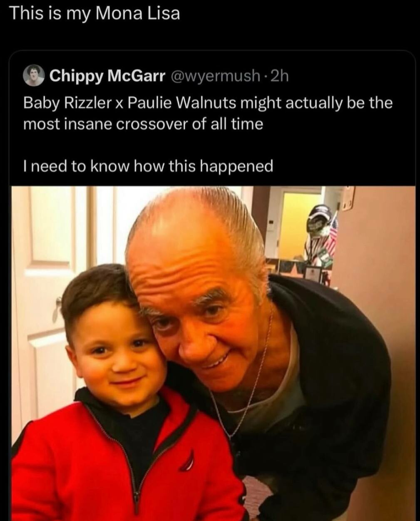Viewport: 420px width, 521px height.
Task: Click the silver necklace chain
Action: [246, 383]
